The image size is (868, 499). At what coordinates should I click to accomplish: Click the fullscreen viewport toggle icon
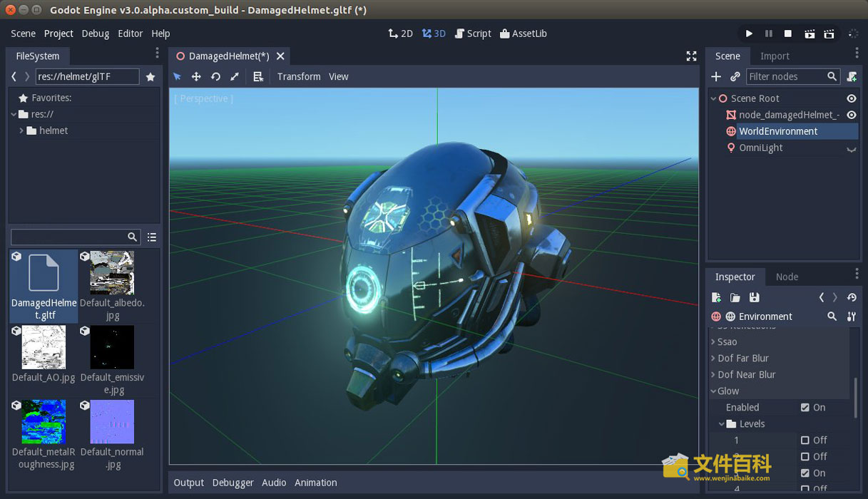coord(691,56)
